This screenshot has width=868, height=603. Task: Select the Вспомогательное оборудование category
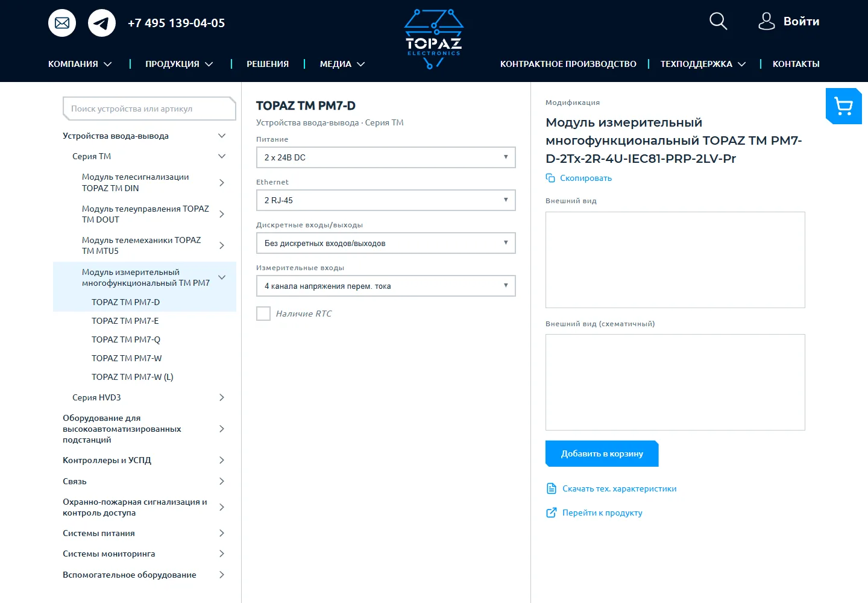pos(130,575)
